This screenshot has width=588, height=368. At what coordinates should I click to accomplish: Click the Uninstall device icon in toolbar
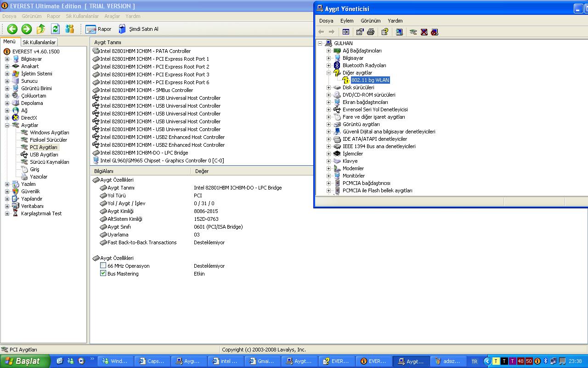point(424,32)
